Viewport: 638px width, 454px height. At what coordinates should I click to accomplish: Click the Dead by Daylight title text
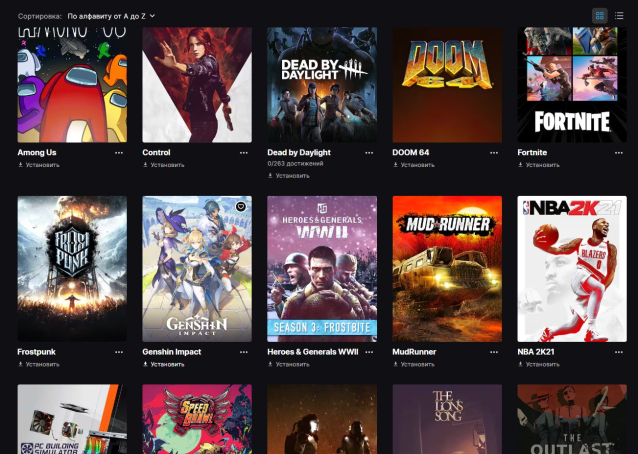click(299, 153)
